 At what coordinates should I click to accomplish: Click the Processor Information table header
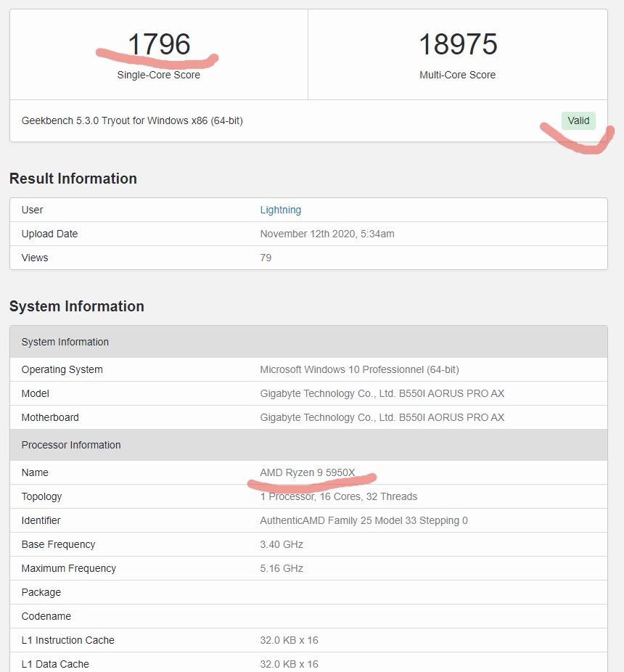308,445
